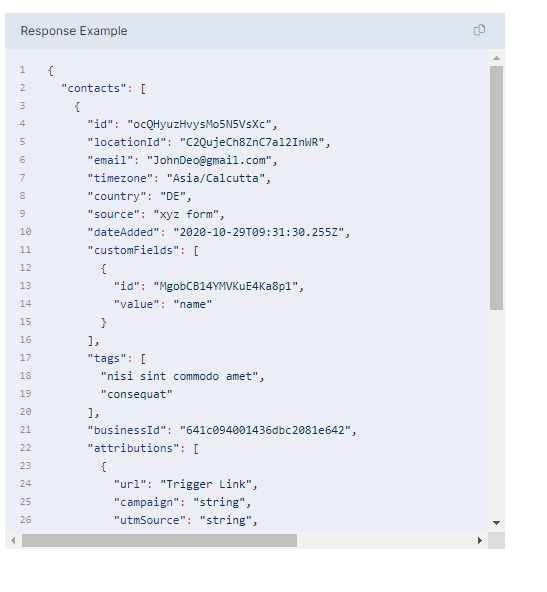Click the "Response Example" header title
The width and height of the screenshot is (547, 592).
click(x=74, y=31)
